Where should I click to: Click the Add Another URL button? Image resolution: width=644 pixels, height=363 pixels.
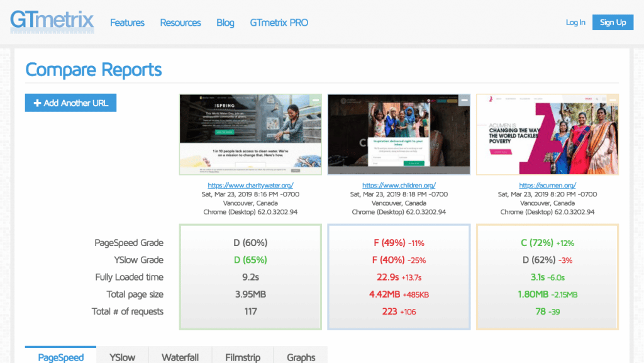click(70, 103)
